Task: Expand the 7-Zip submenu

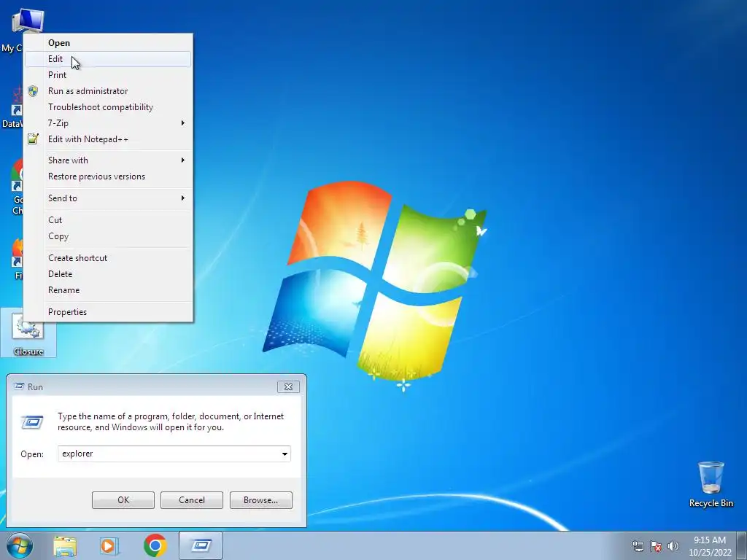Action: (x=108, y=122)
